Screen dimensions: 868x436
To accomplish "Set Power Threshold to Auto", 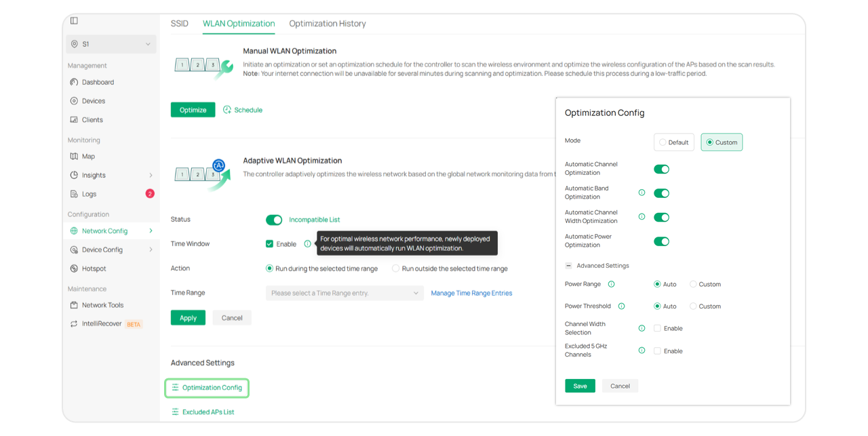I will (657, 306).
